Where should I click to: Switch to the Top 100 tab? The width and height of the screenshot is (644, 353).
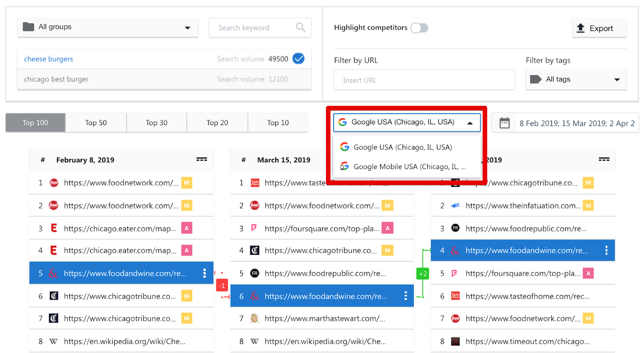tap(35, 123)
